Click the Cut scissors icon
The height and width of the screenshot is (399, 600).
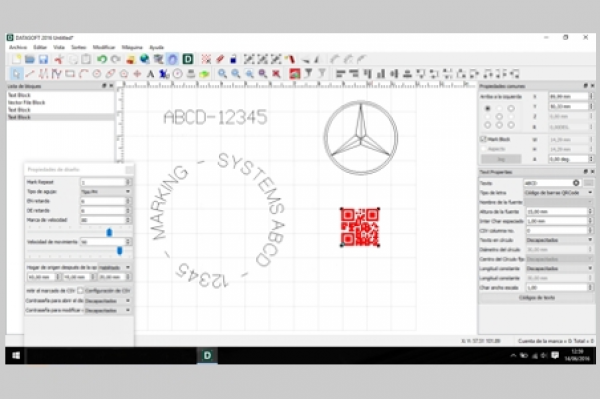click(x=59, y=59)
